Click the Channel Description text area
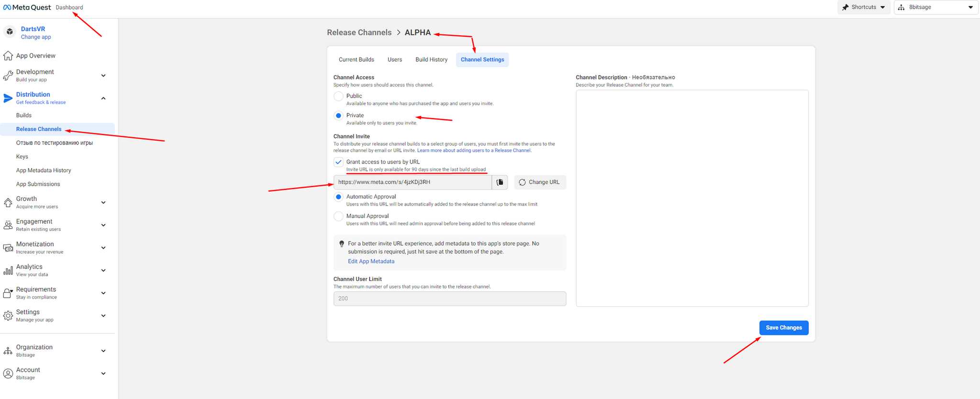980x399 pixels. tap(692, 198)
